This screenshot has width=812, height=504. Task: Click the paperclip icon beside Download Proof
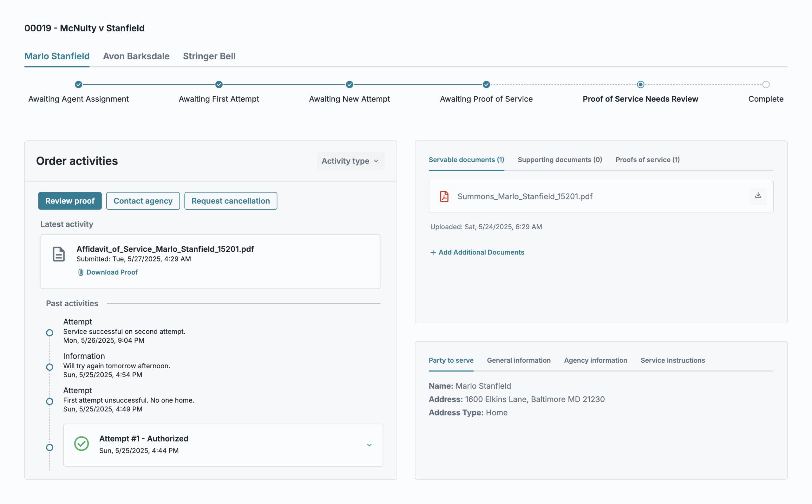click(x=81, y=272)
